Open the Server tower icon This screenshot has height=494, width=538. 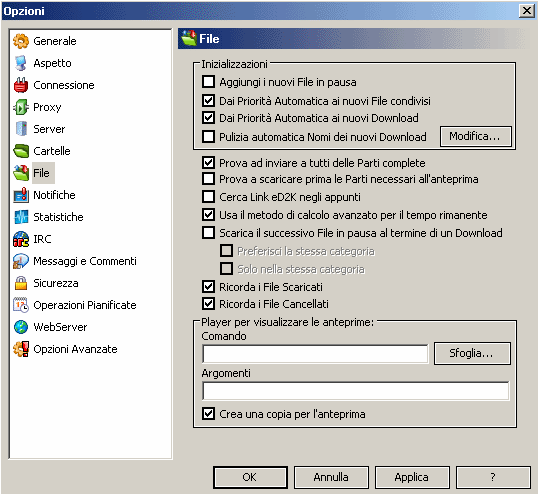(x=21, y=129)
